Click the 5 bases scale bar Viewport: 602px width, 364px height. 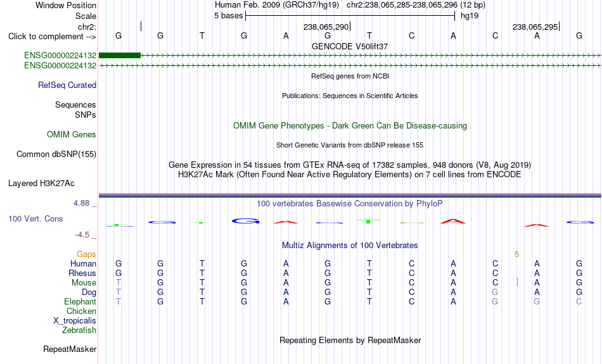click(x=350, y=16)
